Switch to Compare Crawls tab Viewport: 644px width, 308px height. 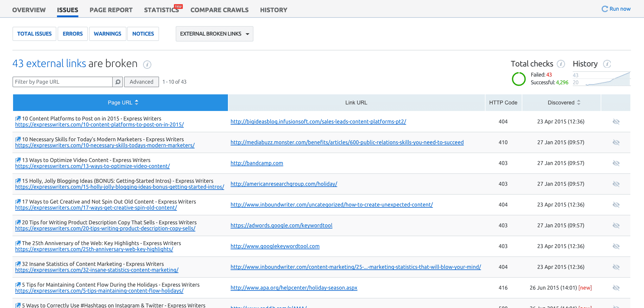[x=220, y=10]
